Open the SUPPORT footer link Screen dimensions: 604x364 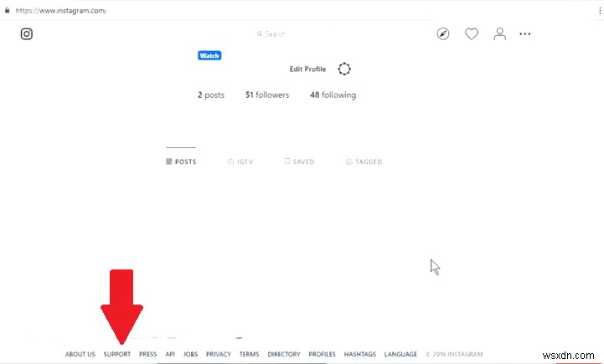point(117,354)
